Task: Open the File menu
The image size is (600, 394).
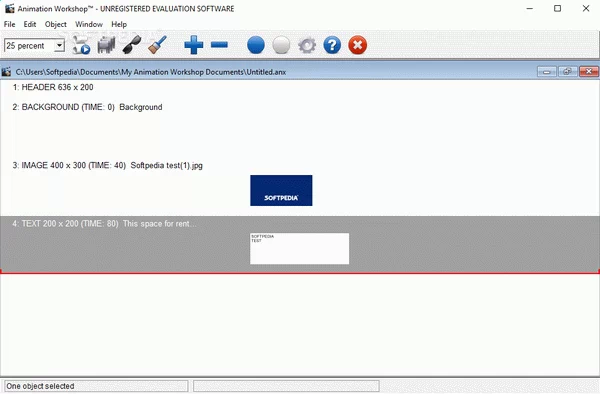Action: click(10, 24)
